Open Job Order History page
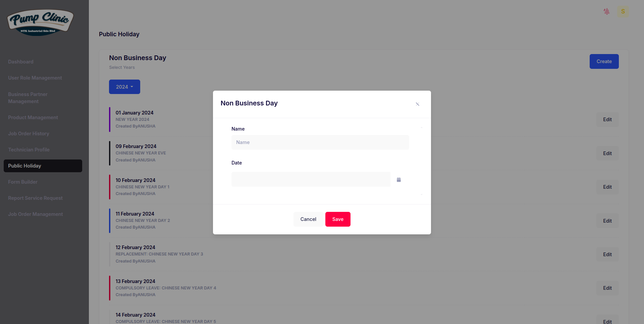644x324 pixels. [x=29, y=134]
